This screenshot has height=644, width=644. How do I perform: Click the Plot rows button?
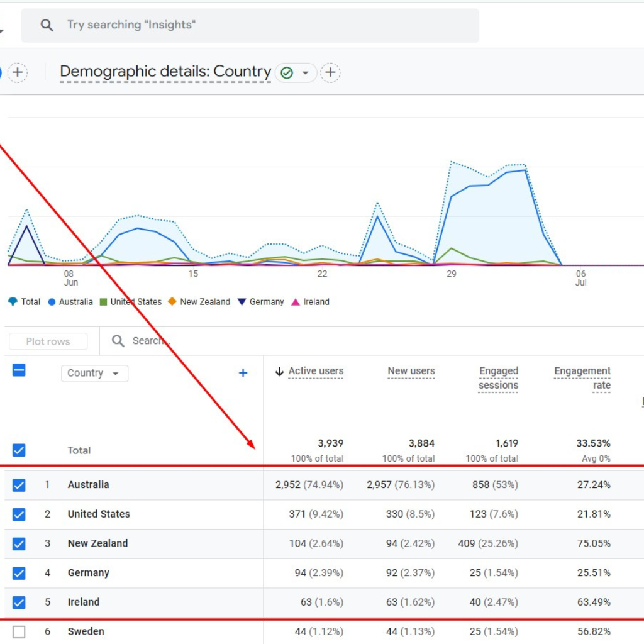pyautogui.click(x=48, y=341)
